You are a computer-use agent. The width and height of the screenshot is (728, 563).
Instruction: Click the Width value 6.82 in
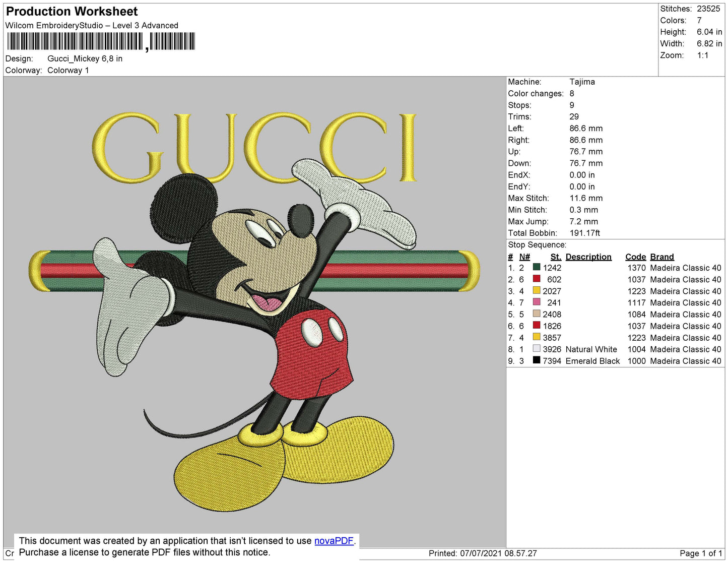point(709,44)
